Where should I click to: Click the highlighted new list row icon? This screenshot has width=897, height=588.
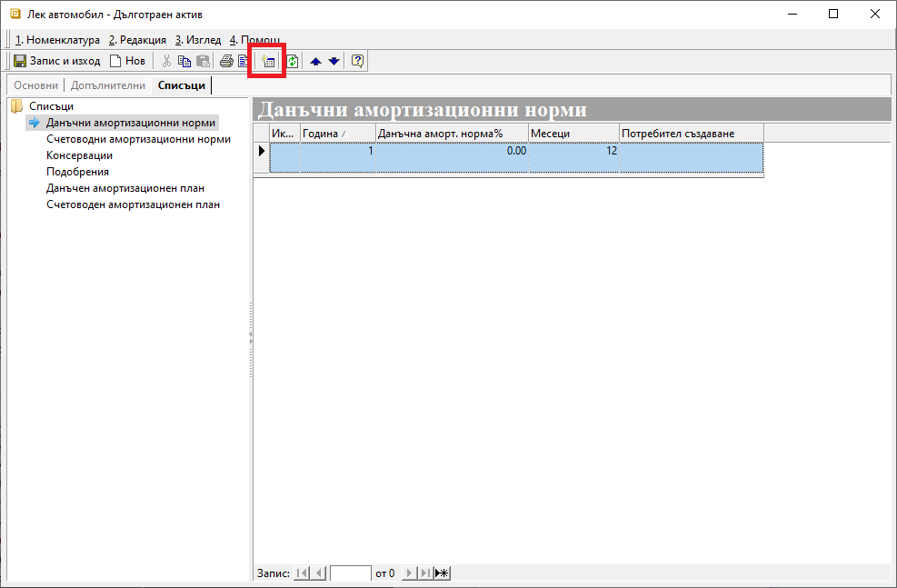pyautogui.click(x=267, y=62)
